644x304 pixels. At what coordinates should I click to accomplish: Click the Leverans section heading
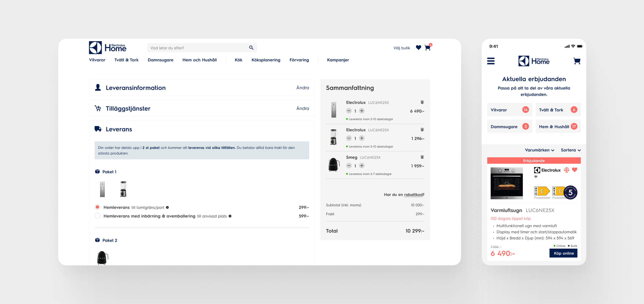point(119,129)
